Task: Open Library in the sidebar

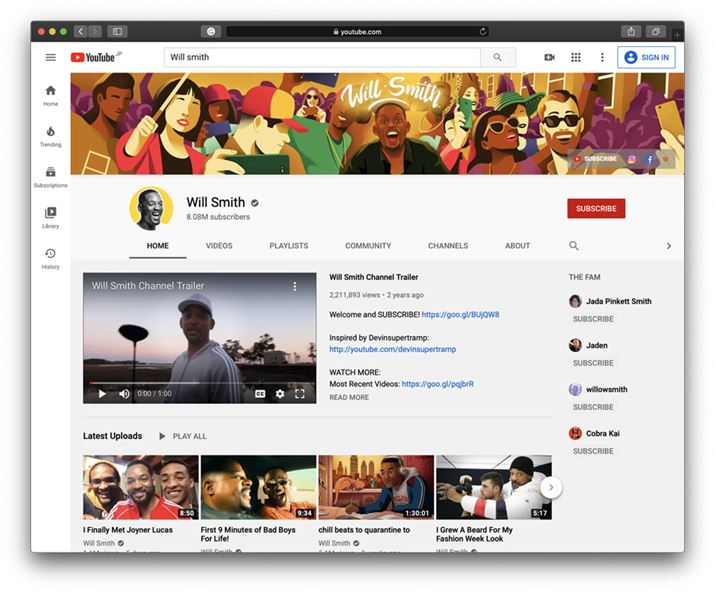Action: click(x=50, y=217)
